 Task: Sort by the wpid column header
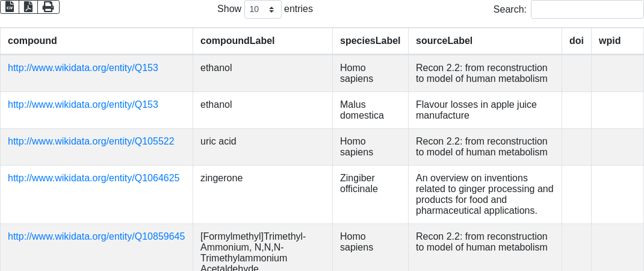[609, 41]
